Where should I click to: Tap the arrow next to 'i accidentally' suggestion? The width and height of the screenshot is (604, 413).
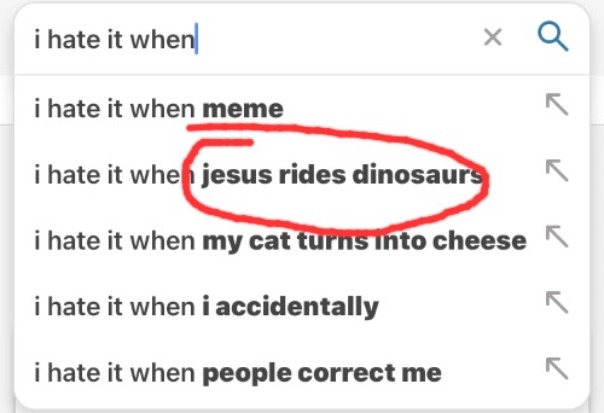tap(557, 303)
